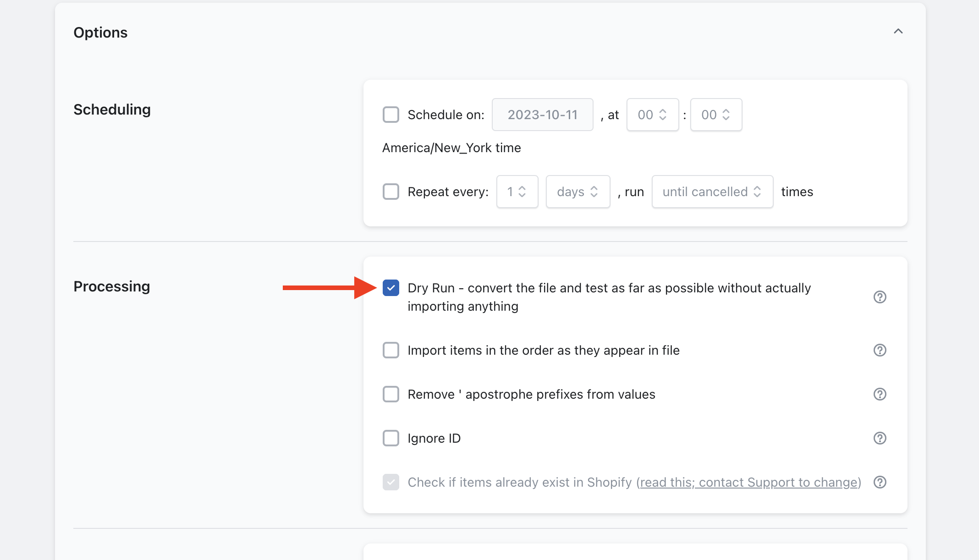Enable removing apostrophe prefixes from values

point(390,394)
